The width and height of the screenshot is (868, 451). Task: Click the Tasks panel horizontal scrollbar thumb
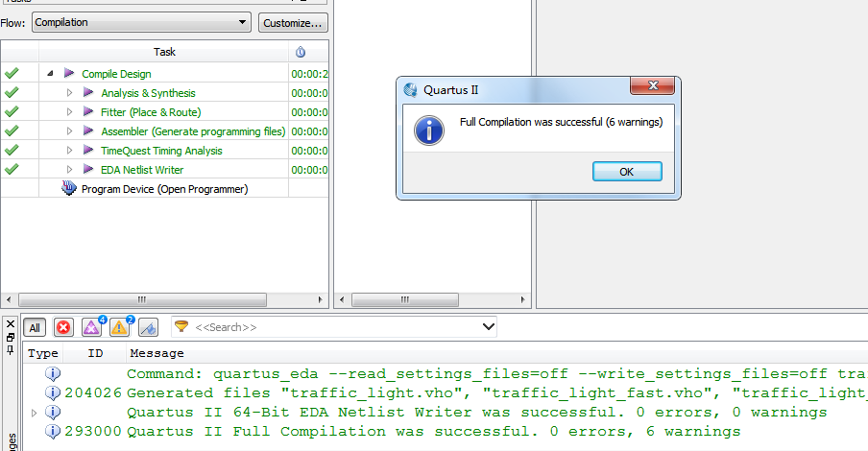point(142,299)
